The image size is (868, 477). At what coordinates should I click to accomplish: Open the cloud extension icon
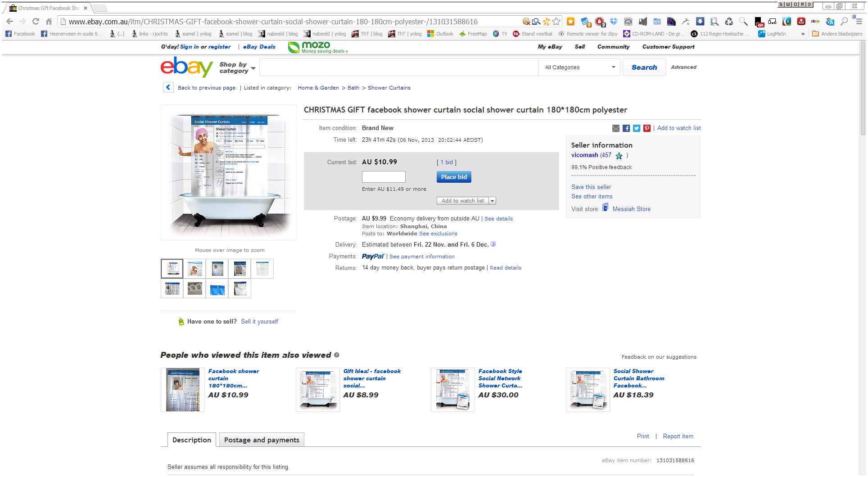tap(628, 21)
